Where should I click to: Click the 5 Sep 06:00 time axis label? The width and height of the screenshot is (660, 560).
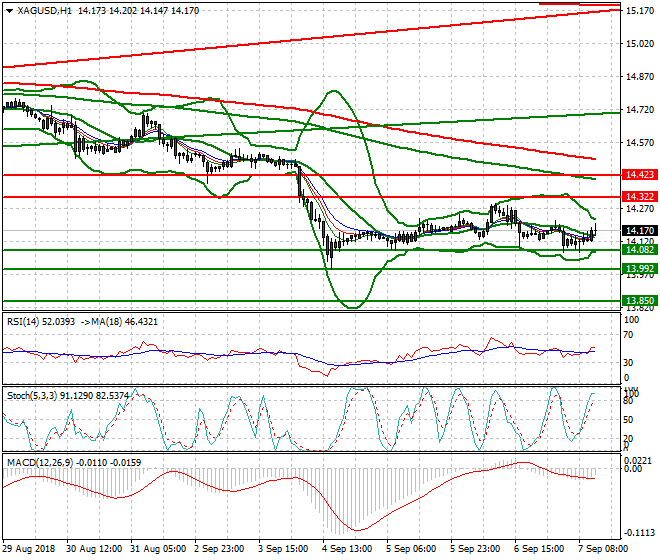(410, 549)
